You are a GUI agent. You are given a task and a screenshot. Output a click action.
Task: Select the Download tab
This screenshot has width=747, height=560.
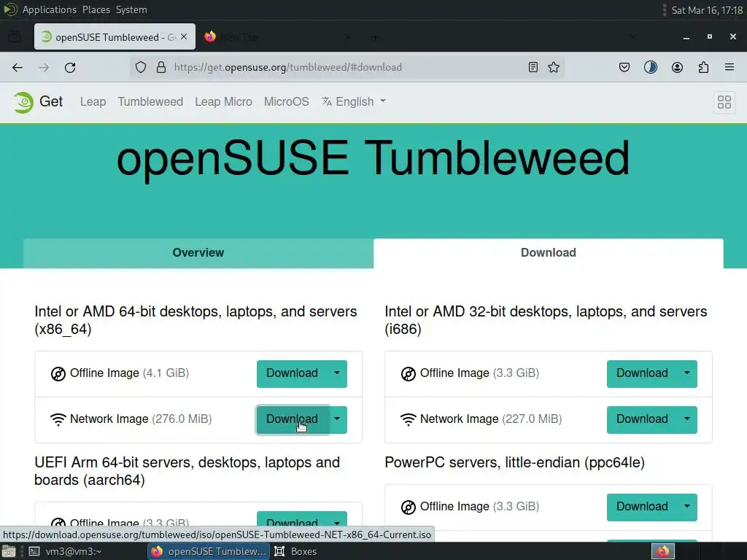pos(549,253)
